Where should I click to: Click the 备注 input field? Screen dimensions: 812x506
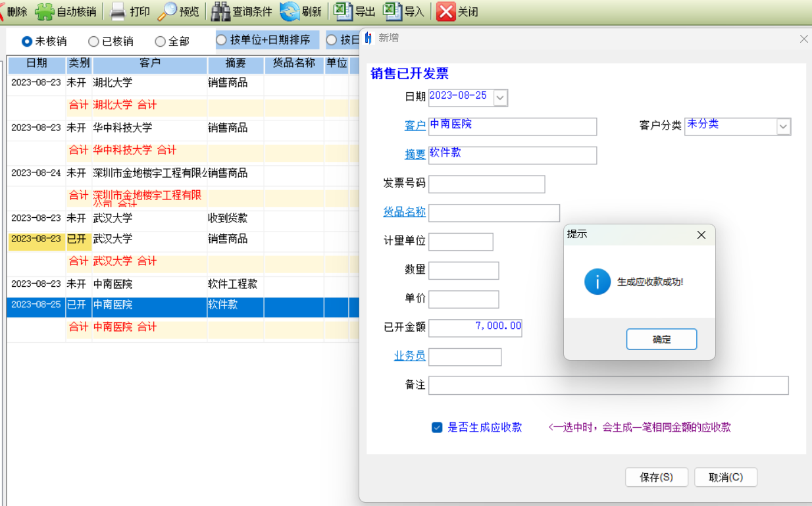pos(609,386)
